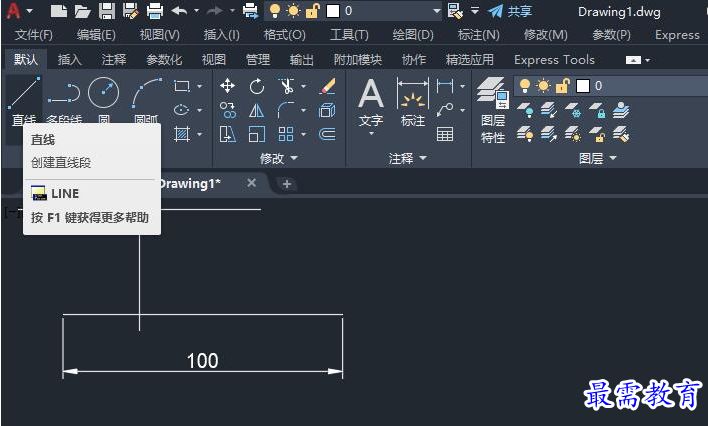Open a new drawing tab with plus

(x=286, y=184)
